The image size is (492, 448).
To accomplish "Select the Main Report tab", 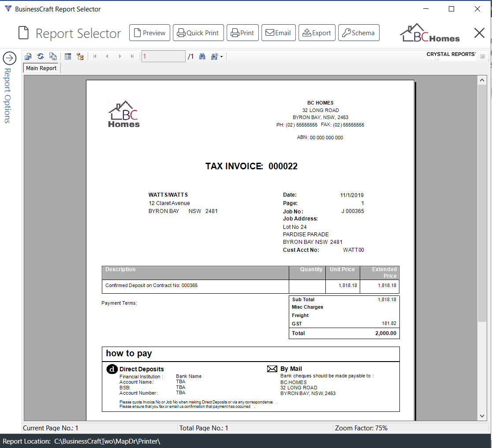I will pyautogui.click(x=41, y=68).
